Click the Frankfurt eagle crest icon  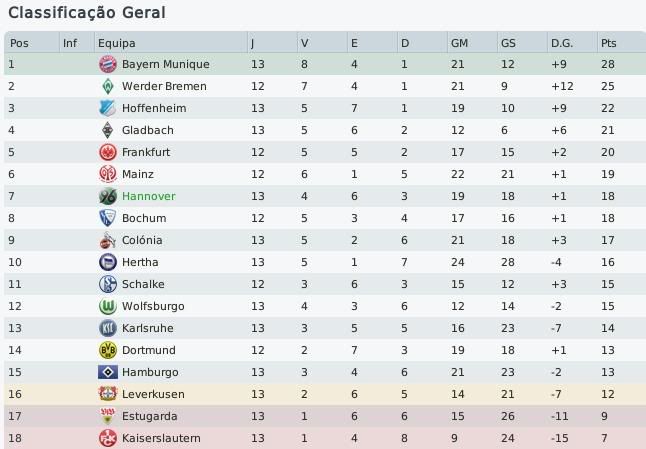pyautogui.click(x=107, y=152)
